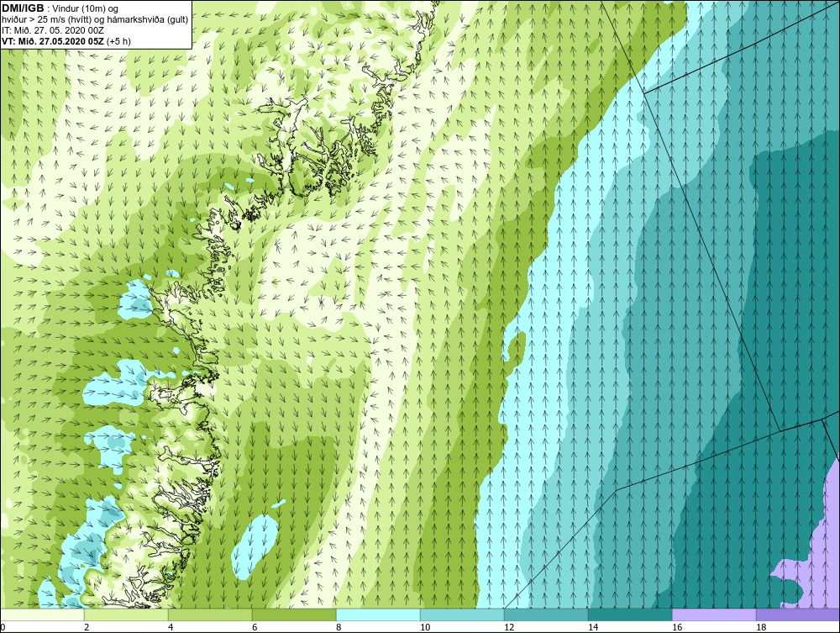840x633 pixels.
Task: Click the 0-2 m/s palest legend swatch
Action: click(x=42, y=615)
